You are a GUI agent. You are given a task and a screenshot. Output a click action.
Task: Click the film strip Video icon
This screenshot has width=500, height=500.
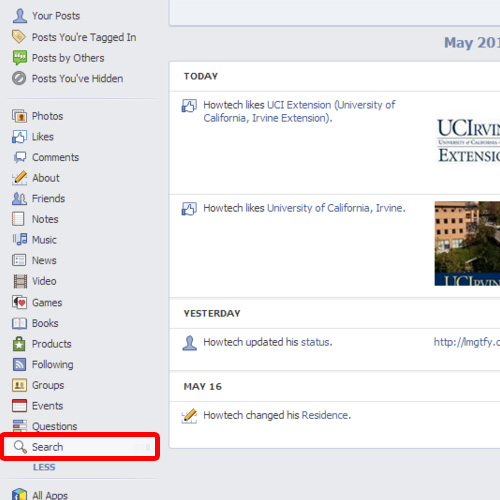pos(20,281)
